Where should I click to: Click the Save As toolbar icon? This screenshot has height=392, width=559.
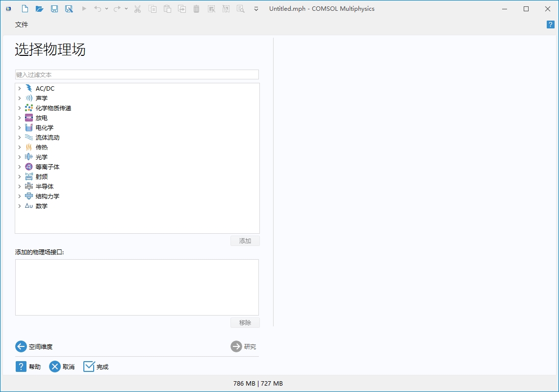(x=69, y=9)
